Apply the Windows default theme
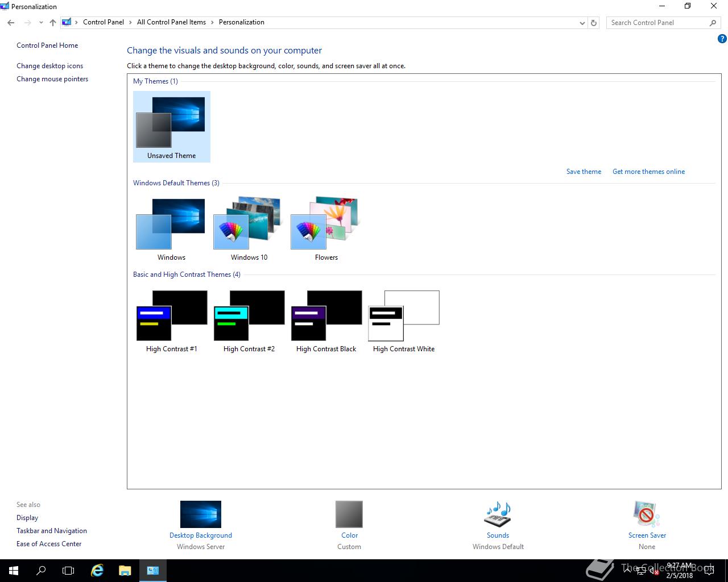 point(171,228)
